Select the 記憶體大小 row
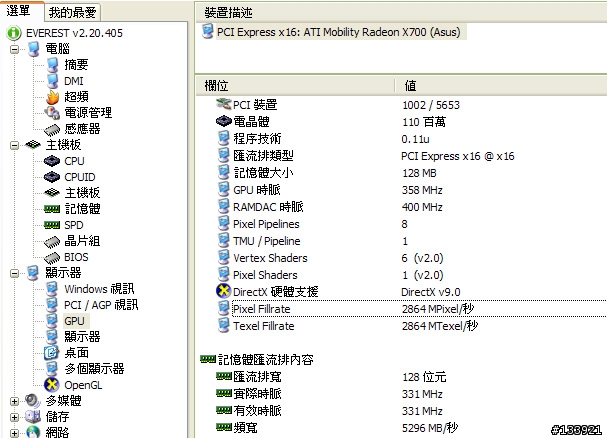 pos(411,173)
